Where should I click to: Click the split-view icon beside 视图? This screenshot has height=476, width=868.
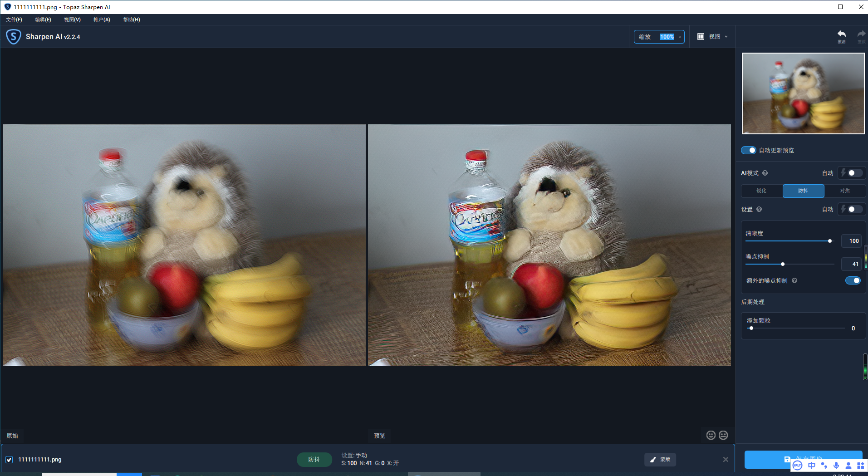click(701, 37)
